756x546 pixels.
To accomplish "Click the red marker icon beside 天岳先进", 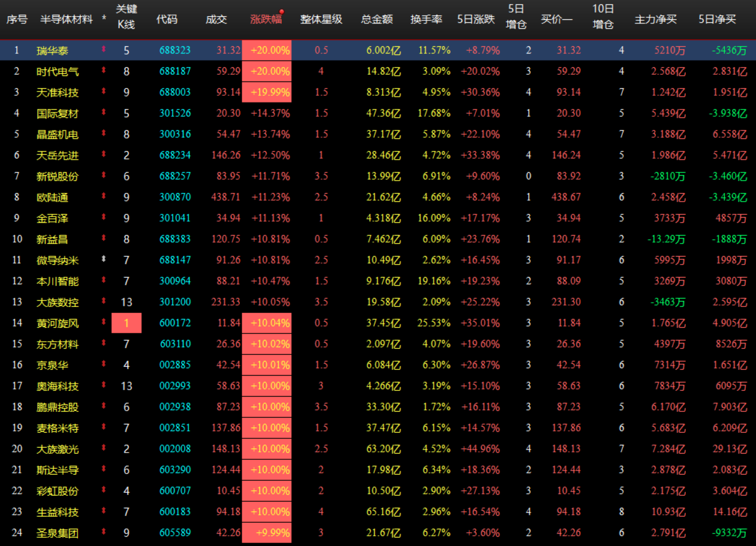I will 104,155.
